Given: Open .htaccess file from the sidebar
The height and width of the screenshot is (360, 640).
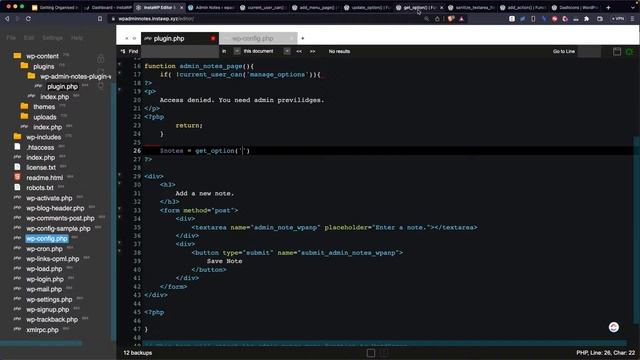Looking at the screenshot, I should 40,147.
